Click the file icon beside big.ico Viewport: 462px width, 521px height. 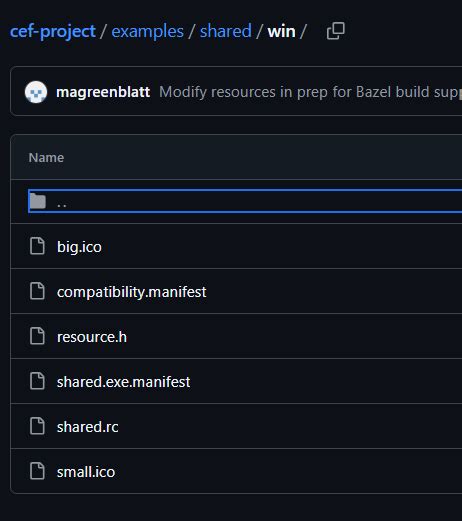[37, 246]
